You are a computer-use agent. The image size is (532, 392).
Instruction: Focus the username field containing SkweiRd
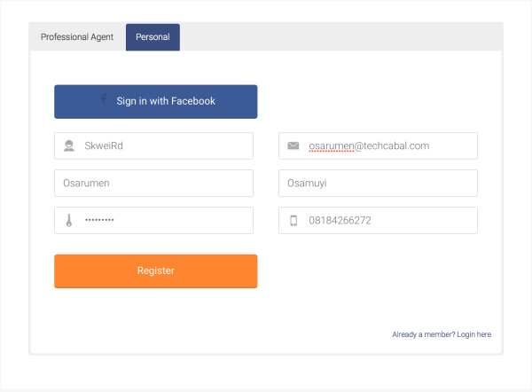pos(164,146)
